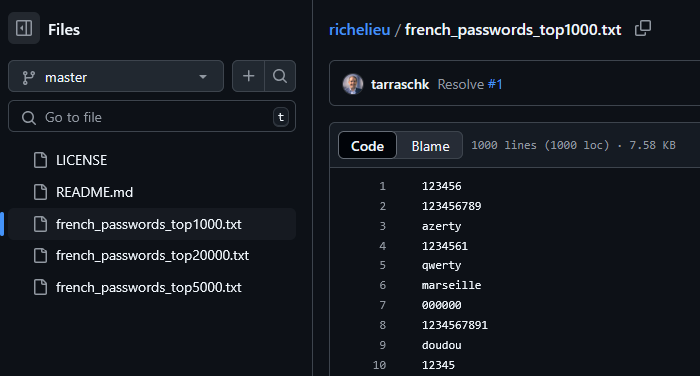The height and width of the screenshot is (376, 700).
Task: Select line number 1
Action: (x=383, y=186)
